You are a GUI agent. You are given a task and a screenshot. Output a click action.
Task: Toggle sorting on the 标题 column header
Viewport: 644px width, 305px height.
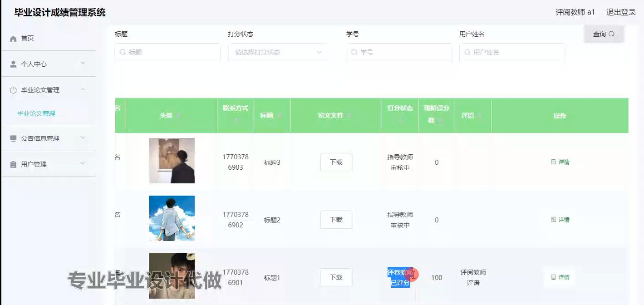coord(279,116)
